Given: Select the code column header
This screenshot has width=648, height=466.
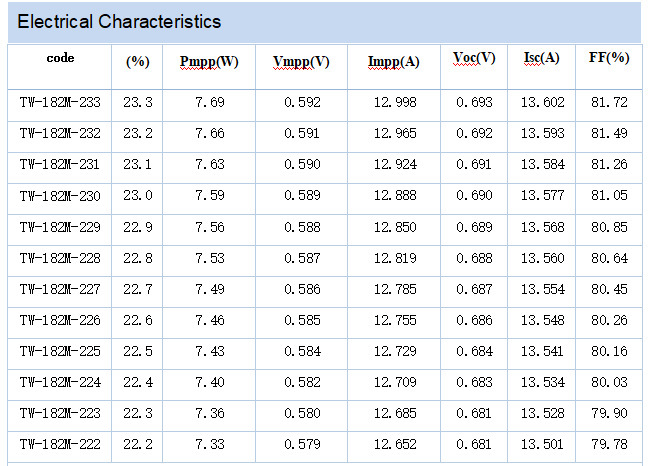Looking at the screenshot, I should point(60,58).
